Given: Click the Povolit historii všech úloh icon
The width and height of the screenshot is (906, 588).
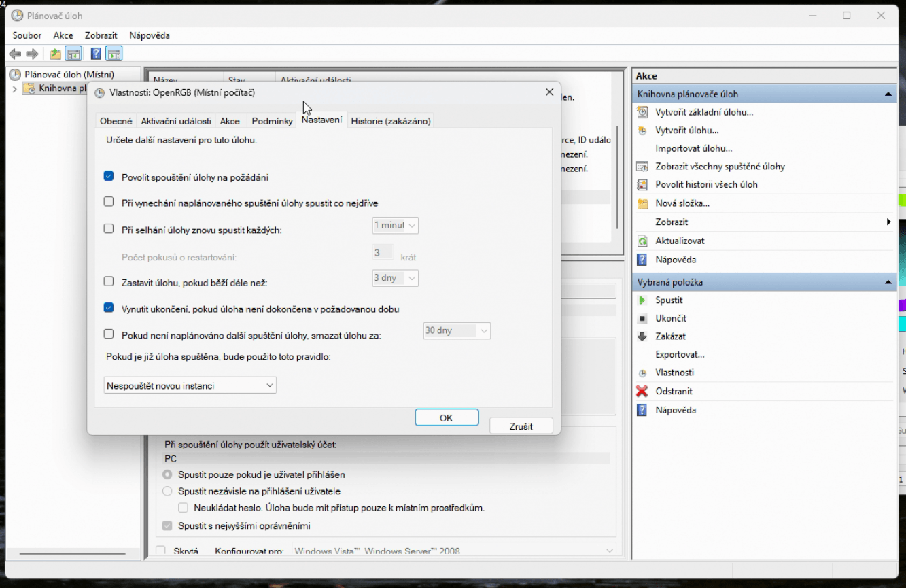Looking at the screenshot, I should coord(642,185).
